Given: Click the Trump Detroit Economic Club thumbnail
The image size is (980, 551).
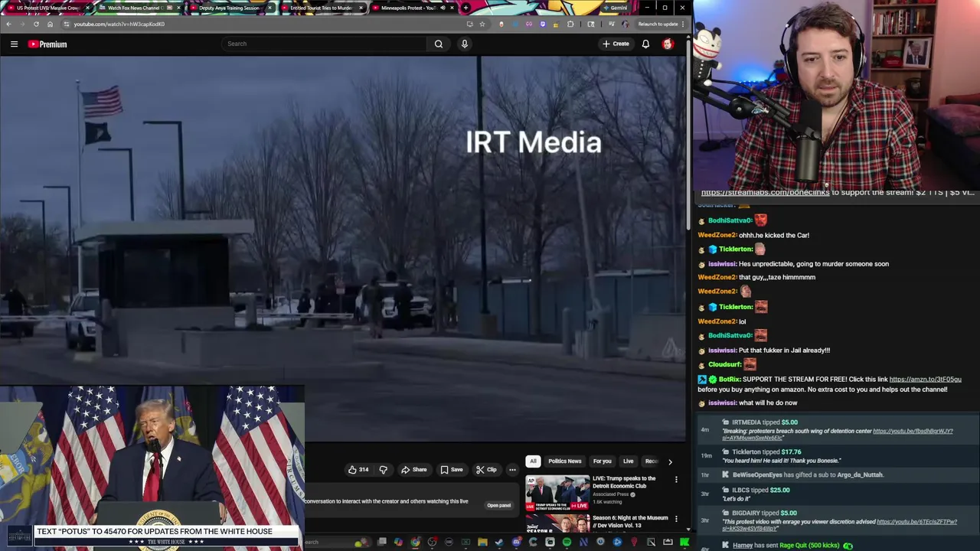Looking at the screenshot, I should point(557,494).
